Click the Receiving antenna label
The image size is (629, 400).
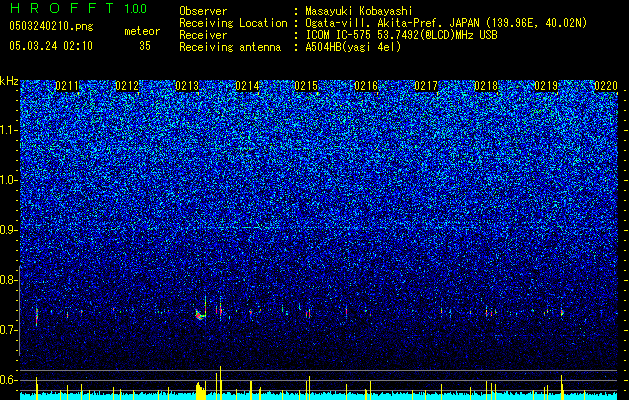(230, 47)
